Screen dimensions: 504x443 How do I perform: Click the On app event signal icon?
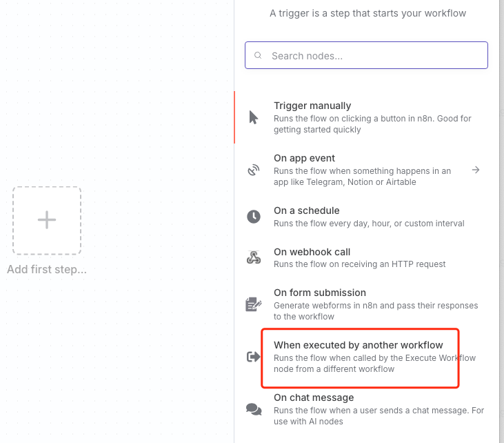(x=254, y=170)
